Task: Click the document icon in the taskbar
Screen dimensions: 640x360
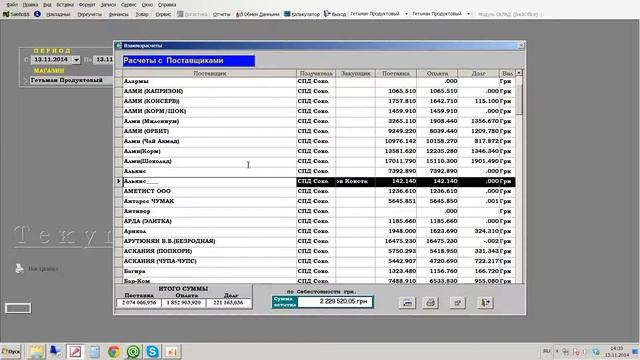Action: (94, 351)
